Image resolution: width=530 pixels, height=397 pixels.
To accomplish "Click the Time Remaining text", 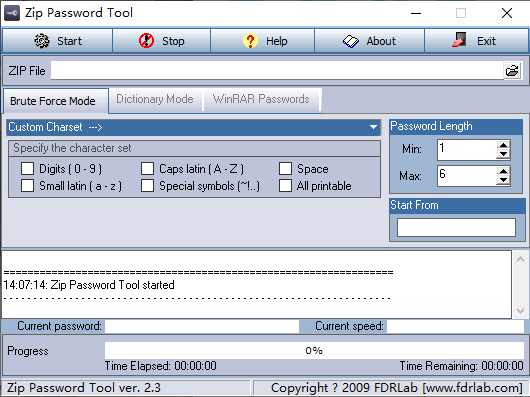I will click(461, 366).
